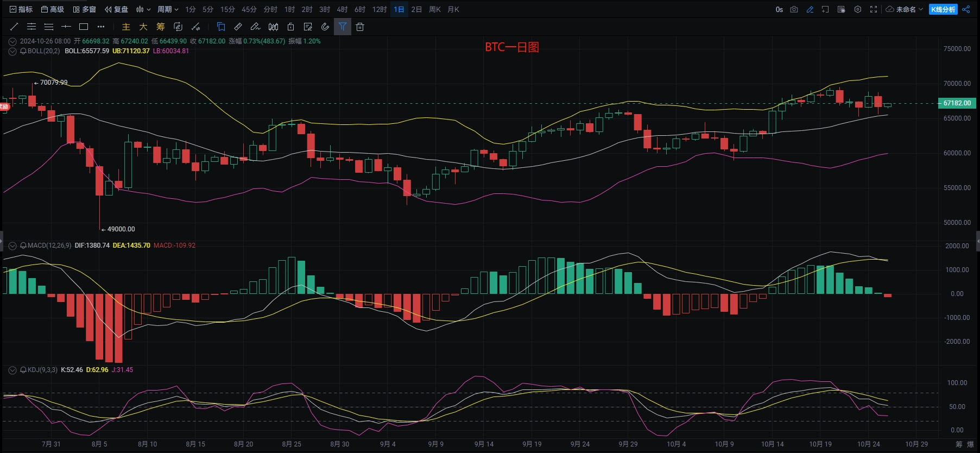Image resolution: width=980 pixels, height=453 pixels.
Task: Open chart settings via the hexagon icon
Action: point(858,9)
